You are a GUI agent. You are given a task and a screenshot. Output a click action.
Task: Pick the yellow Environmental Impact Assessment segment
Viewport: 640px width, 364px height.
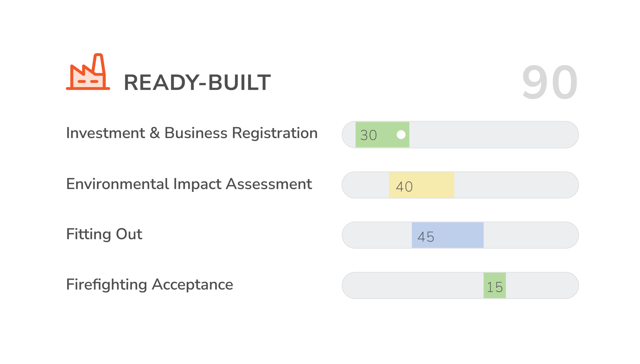click(x=432, y=185)
